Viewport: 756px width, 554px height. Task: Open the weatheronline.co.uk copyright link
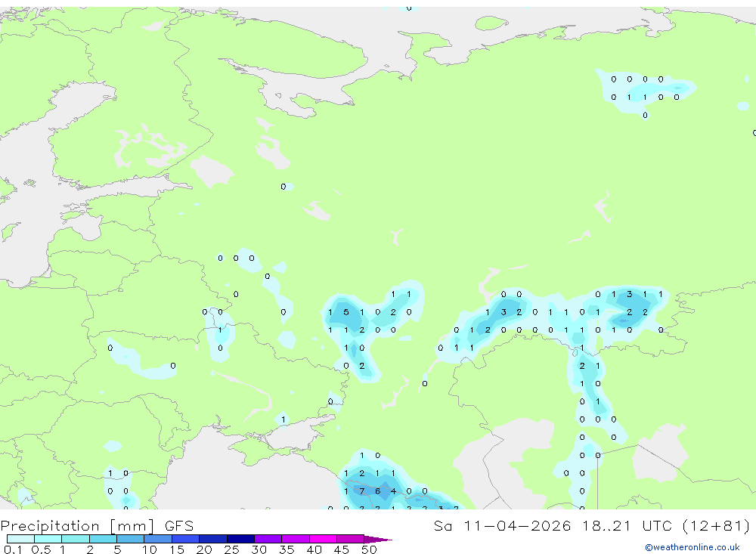692,547
